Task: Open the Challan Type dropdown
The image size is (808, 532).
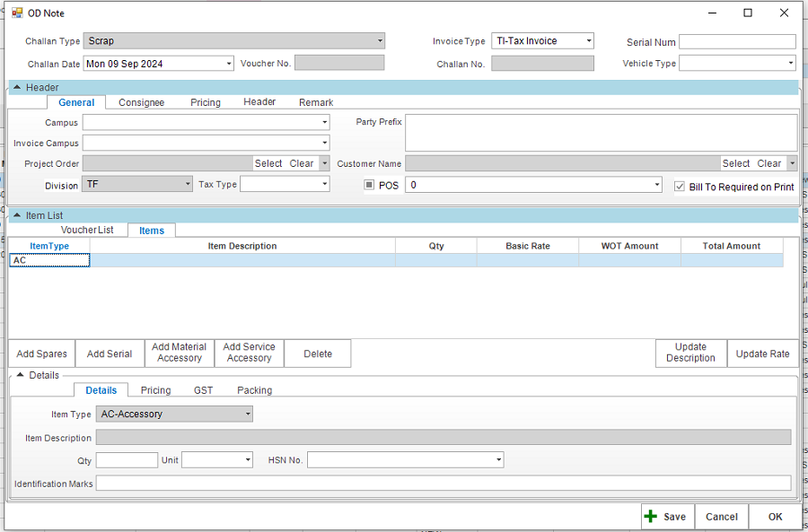Action: [x=380, y=41]
